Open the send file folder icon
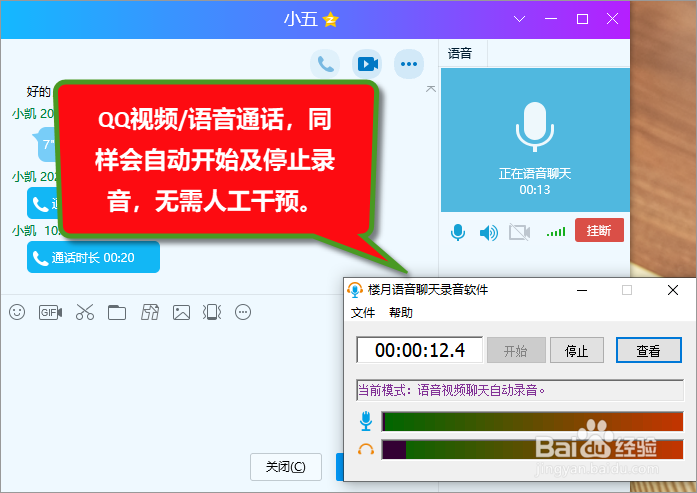 117,313
